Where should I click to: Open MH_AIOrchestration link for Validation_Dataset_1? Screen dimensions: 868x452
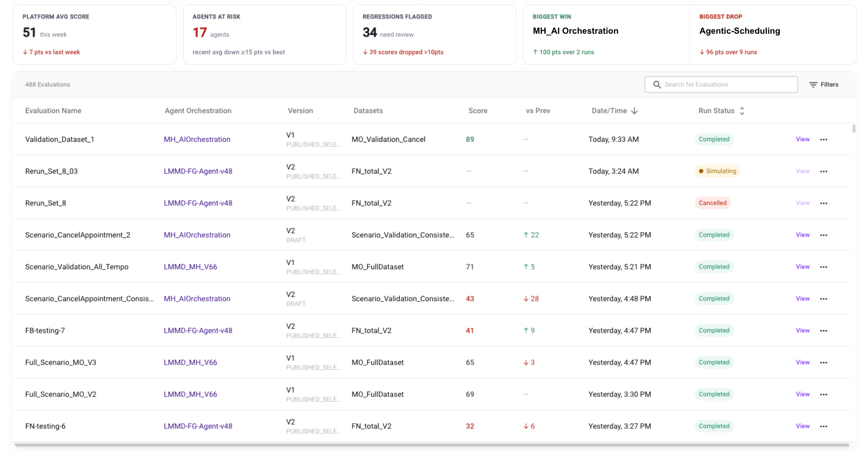tap(197, 139)
